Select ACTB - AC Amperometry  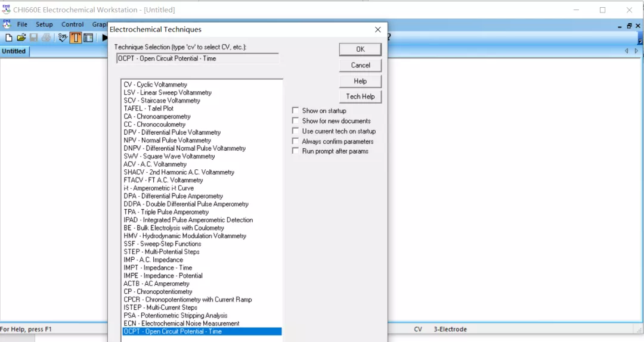156,284
